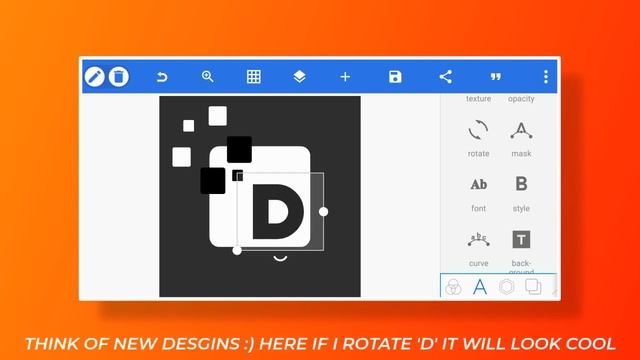Share the design
640x360 pixels.
click(445, 77)
